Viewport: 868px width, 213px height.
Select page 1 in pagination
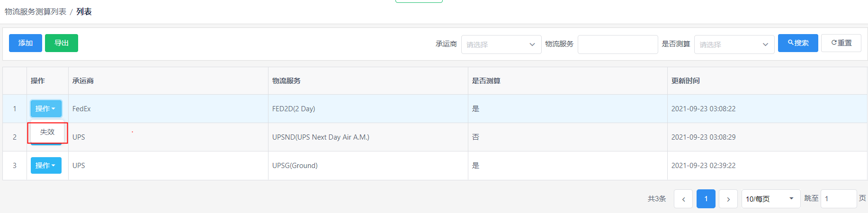(x=706, y=199)
